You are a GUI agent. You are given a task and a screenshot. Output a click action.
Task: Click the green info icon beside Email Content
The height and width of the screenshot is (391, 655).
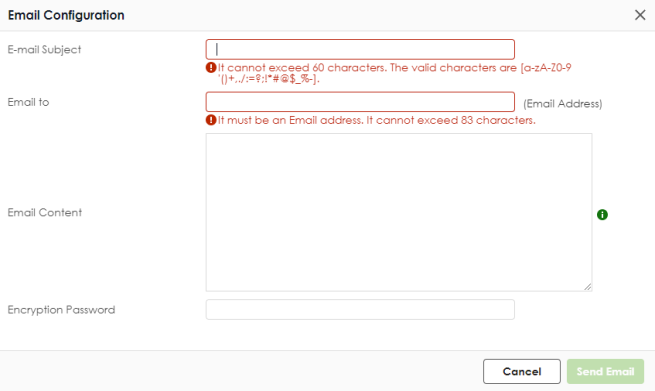point(602,215)
